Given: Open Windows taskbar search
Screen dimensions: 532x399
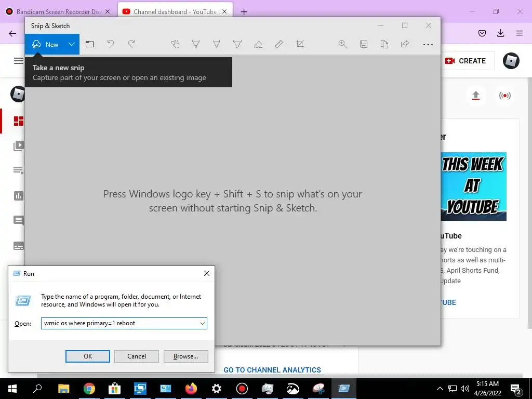Looking at the screenshot, I should click(37, 389).
